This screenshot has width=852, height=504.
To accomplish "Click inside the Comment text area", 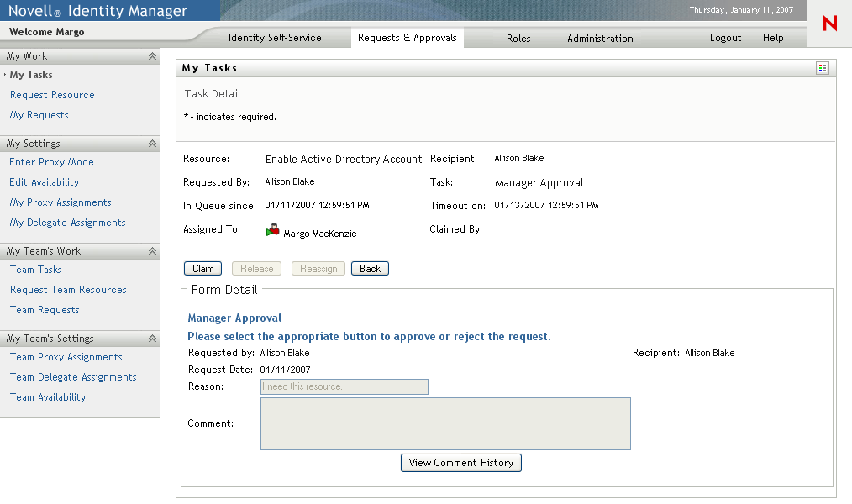I will pos(445,423).
